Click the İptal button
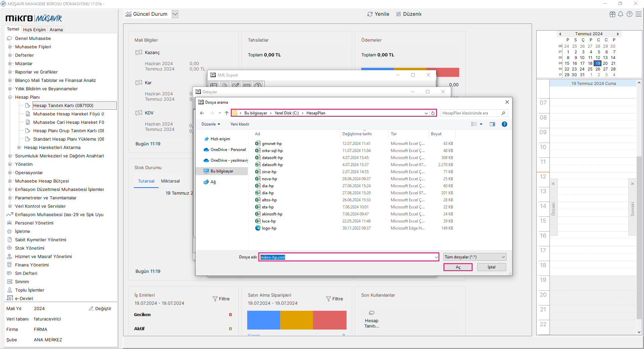Viewport: 644px width, 349px height. point(491,267)
